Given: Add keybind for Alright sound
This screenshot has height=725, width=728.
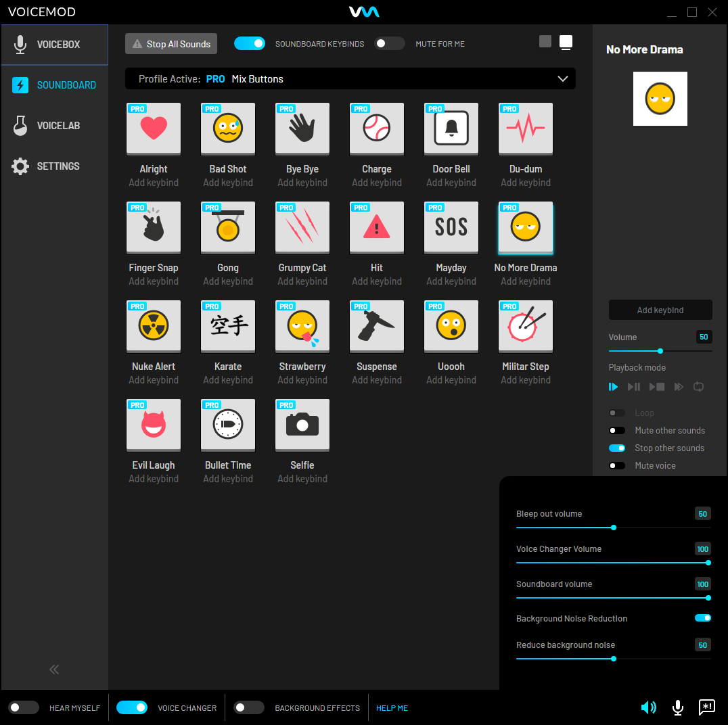Looking at the screenshot, I should pyautogui.click(x=154, y=183).
